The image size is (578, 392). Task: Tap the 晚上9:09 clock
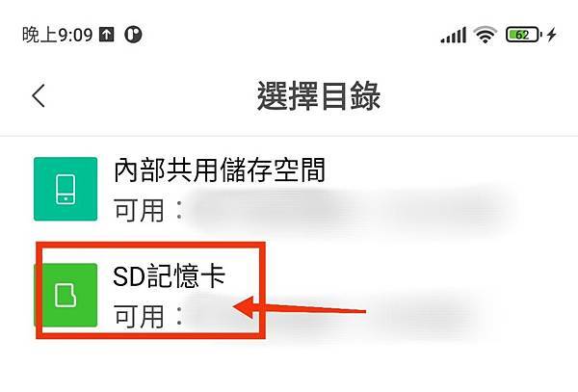pos(57,35)
